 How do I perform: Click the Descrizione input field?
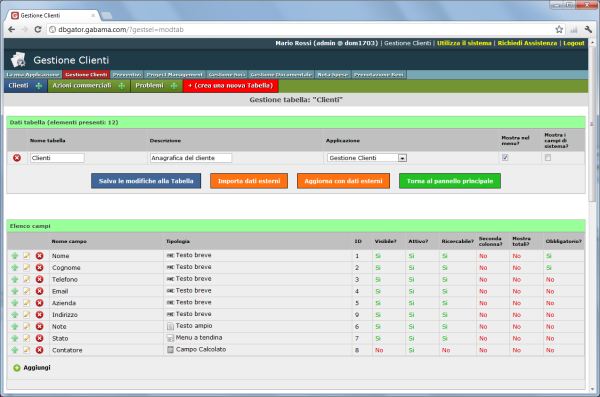coord(191,158)
